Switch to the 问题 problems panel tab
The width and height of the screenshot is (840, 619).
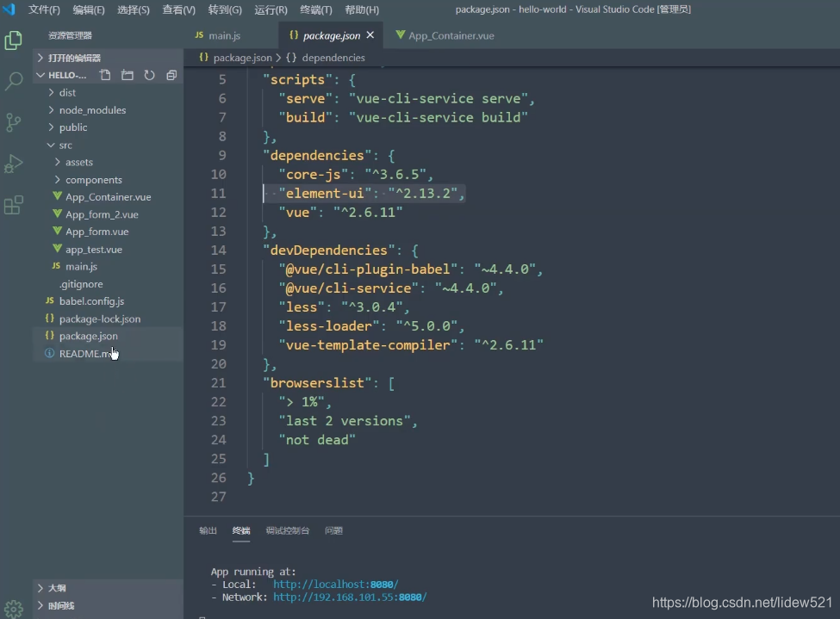(333, 530)
